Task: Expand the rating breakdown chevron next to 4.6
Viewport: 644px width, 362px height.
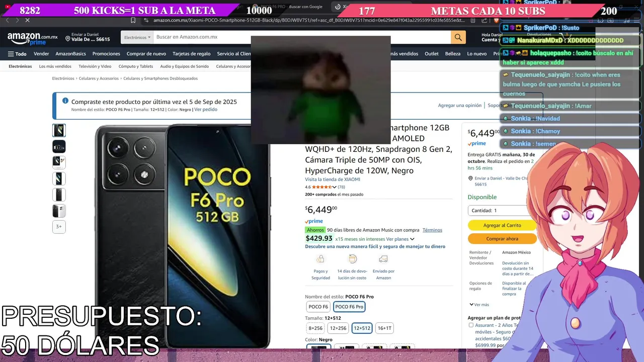Action: tap(334, 187)
